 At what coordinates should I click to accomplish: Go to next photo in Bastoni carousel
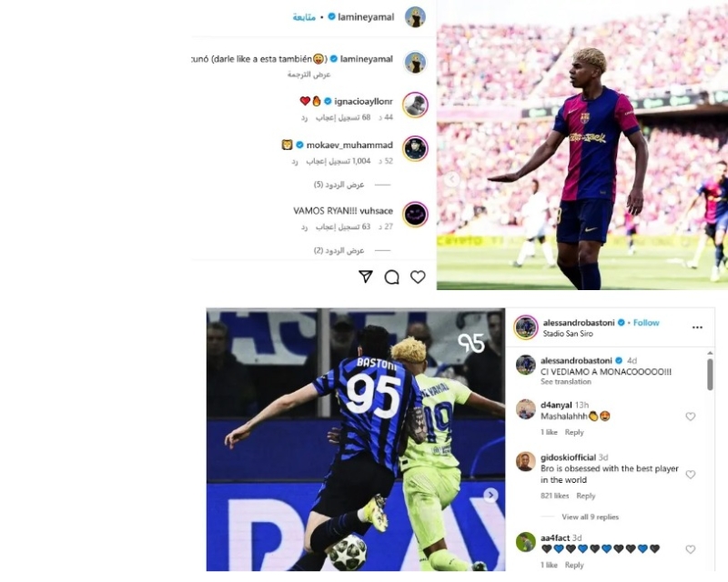pyautogui.click(x=490, y=496)
